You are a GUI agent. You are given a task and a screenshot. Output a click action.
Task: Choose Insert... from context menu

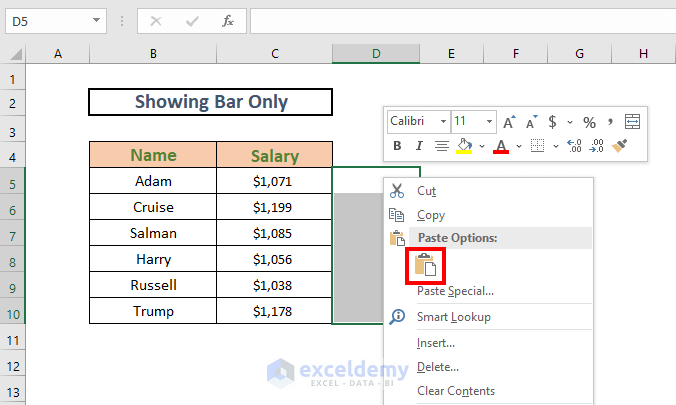[x=488, y=343]
